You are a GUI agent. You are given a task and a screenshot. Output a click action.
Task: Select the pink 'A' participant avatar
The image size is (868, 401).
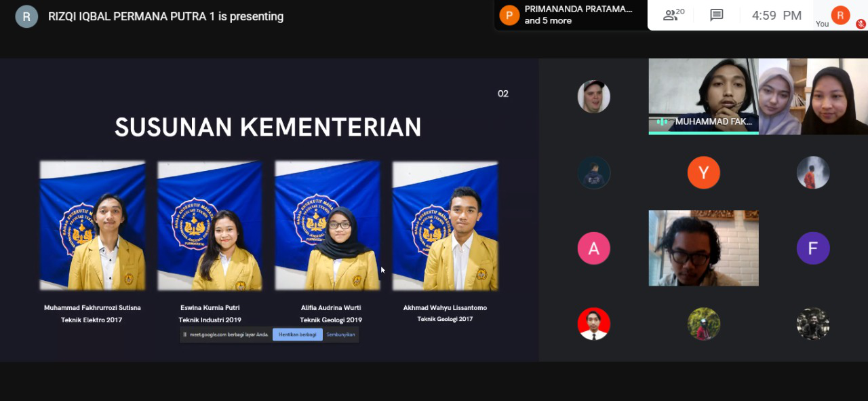pyautogui.click(x=593, y=248)
